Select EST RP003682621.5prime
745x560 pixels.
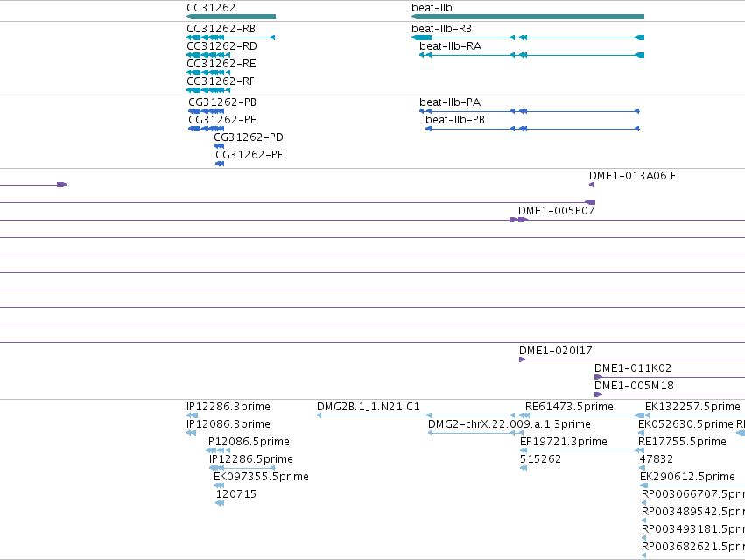(693, 547)
